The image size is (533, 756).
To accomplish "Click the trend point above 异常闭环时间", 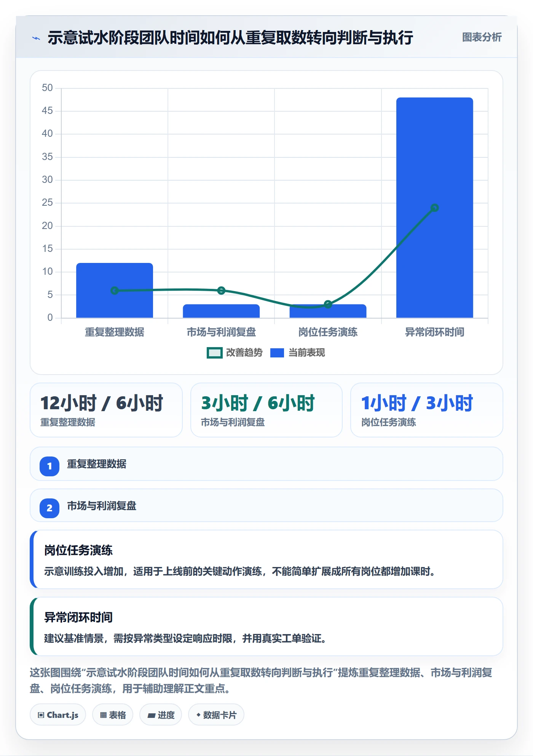I will click(434, 208).
